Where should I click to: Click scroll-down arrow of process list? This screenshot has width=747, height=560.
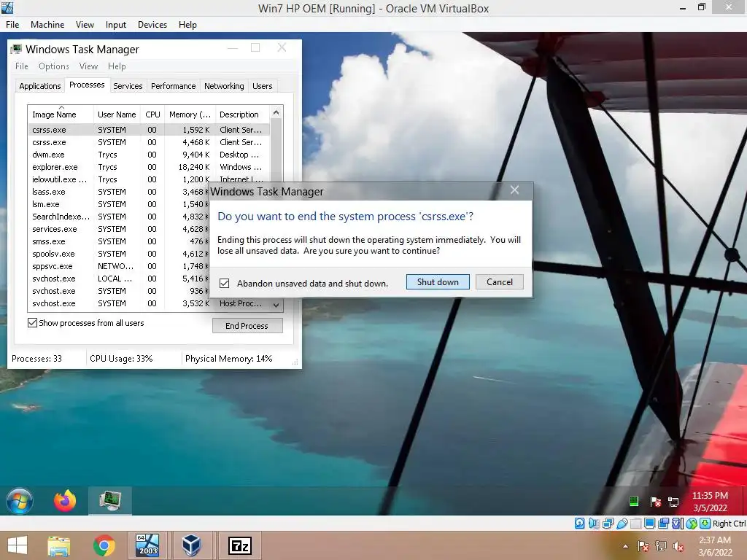pyautogui.click(x=276, y=306)
